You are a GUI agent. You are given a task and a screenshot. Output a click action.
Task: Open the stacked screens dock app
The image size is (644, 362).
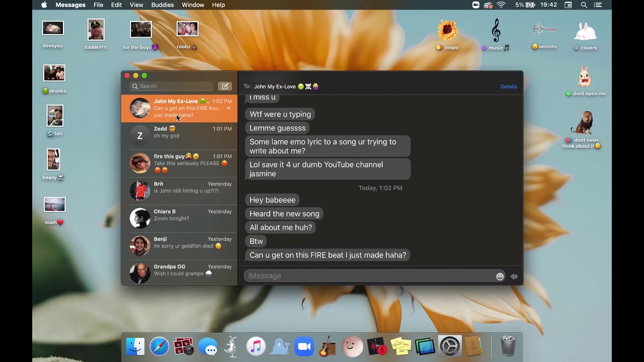tap(425, 346)
